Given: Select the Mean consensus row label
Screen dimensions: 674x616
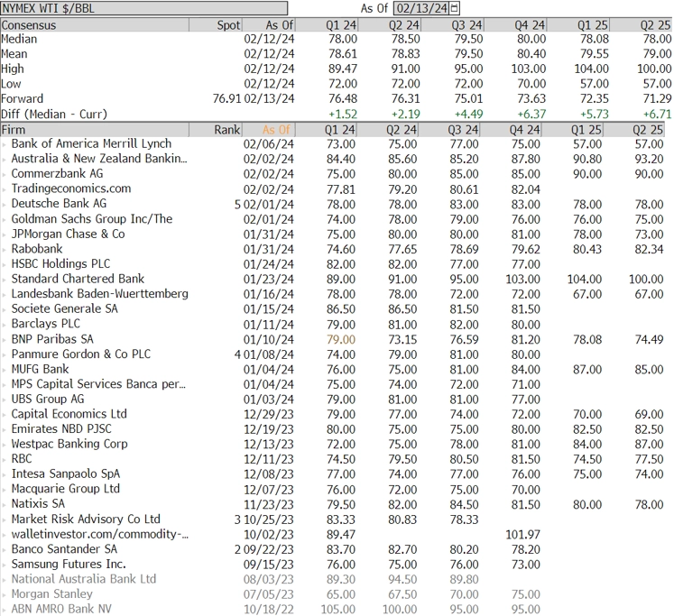Looking at the screenshot, I should tap(14, 54).
